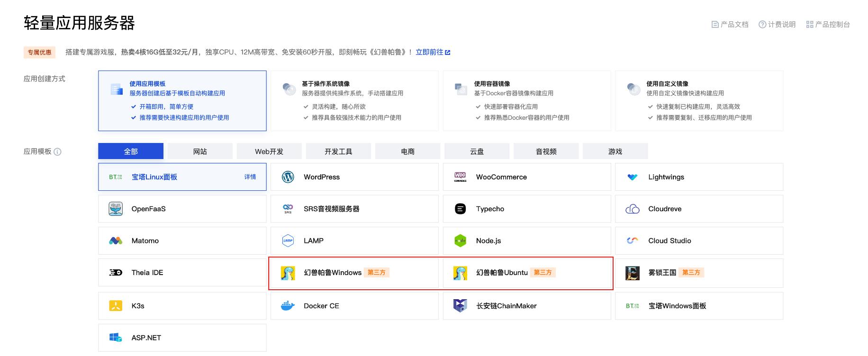The height and width of the screenshot is (356, 868).
Task: Click the 专属优惠 promotion tag
Action: [39, 53]
